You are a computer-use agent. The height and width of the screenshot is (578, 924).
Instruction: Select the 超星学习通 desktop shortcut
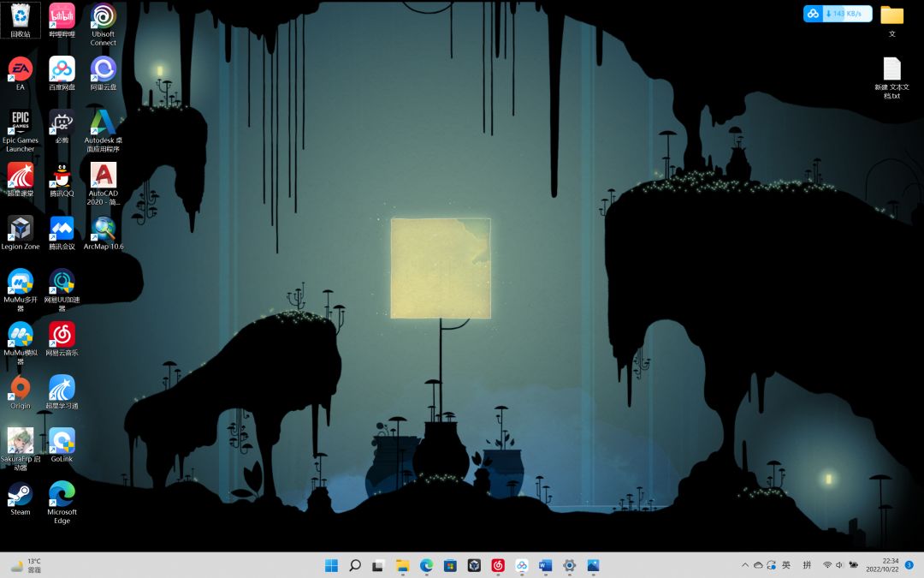point(62,391)
